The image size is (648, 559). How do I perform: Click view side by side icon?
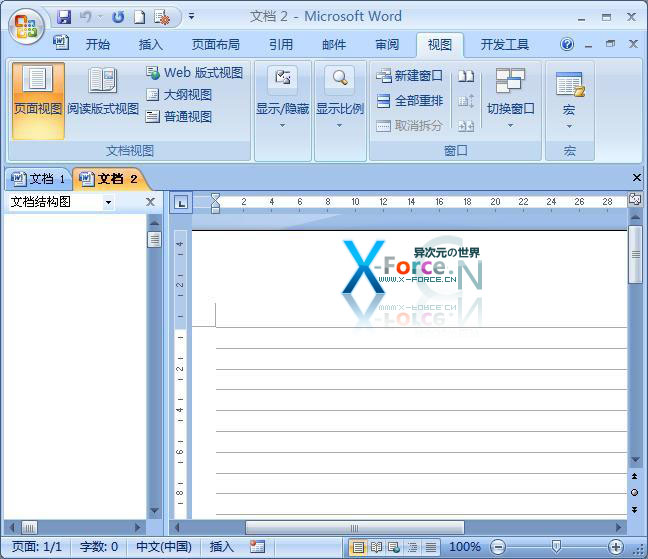point(466,76)
